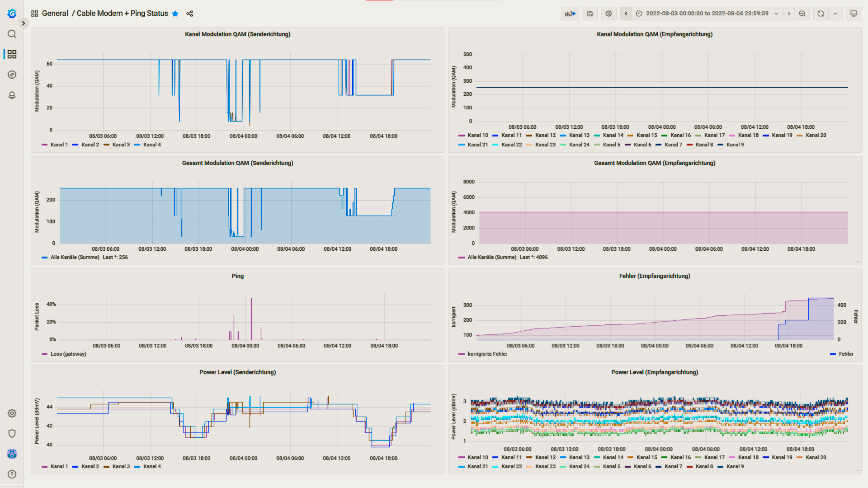The image size is (868, 488).
Task: Open Dashboard settings gear in top toolbar
Action: 608,14
